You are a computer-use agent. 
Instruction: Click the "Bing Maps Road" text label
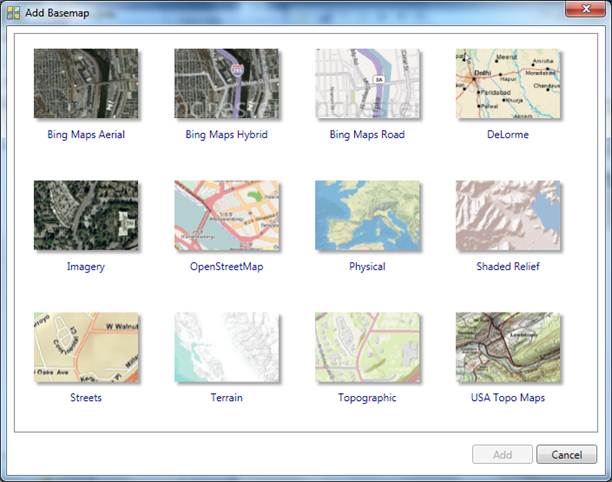click(x=367, y=135)
